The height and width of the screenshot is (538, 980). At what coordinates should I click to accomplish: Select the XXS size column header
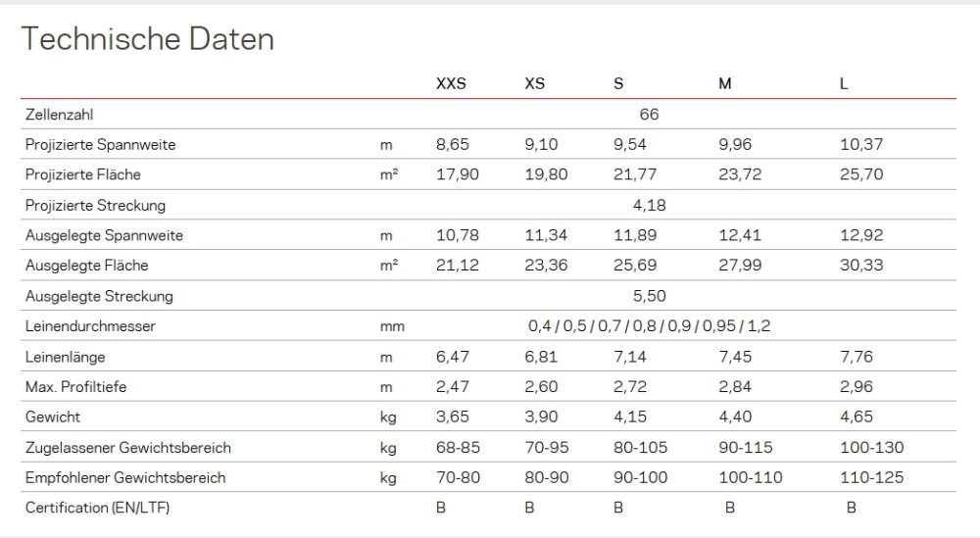tap(451, 83)
